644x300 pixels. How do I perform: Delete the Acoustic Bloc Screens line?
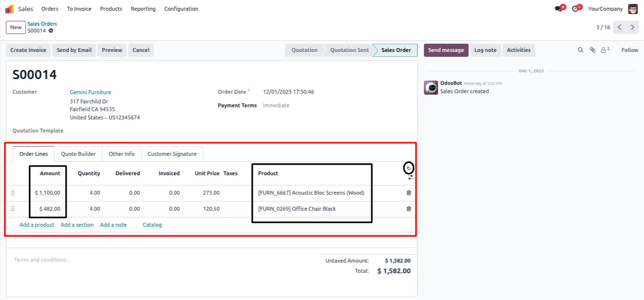click(408, 193)
